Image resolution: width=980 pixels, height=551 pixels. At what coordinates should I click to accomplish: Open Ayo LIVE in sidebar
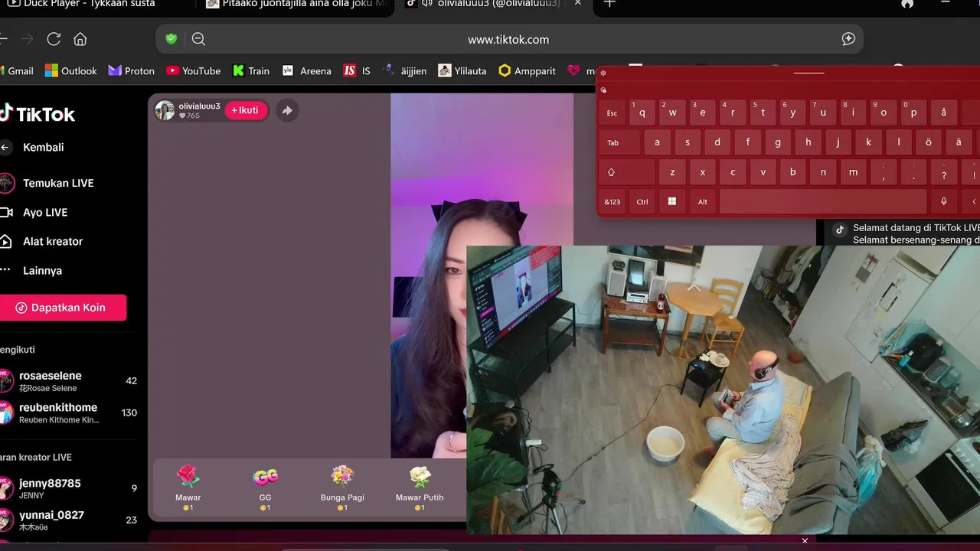[x=34, y=212]
